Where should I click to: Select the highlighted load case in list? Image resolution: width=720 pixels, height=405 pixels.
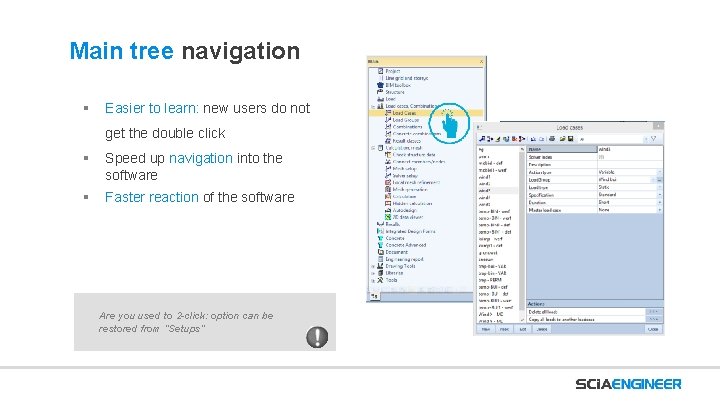click(498, 191)
